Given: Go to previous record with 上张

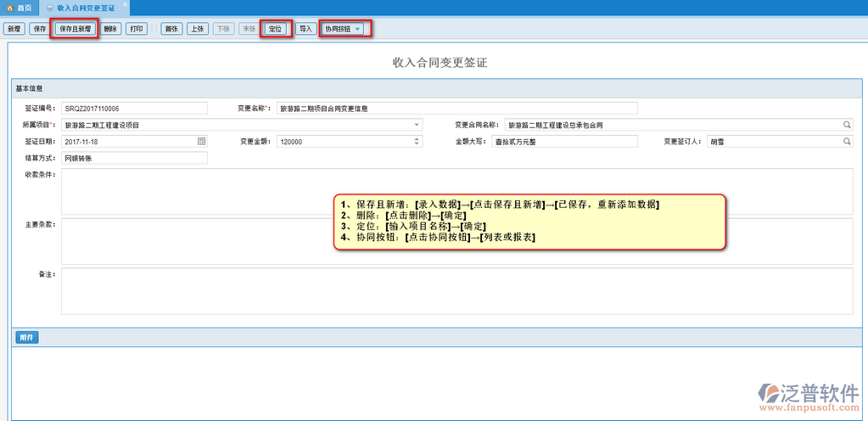Looking at the screenshot, I should pos(197,29).
